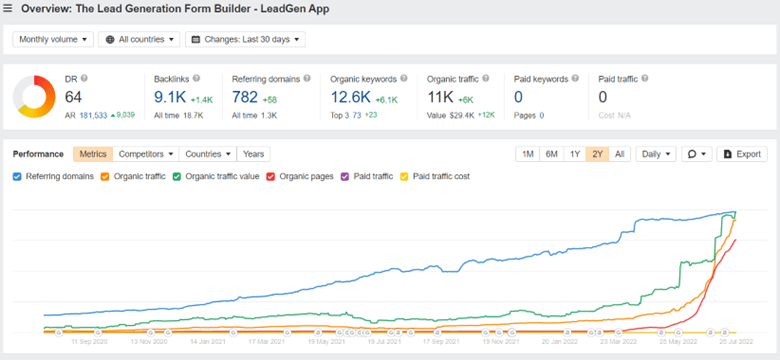
Task: Switch chart range to 2Y
Action: tap(597, 154)
